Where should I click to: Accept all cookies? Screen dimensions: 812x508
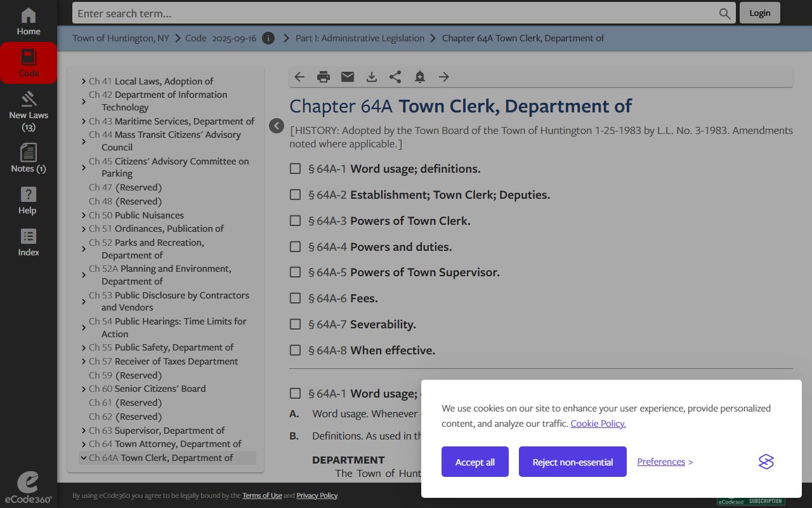pos(475,462)
